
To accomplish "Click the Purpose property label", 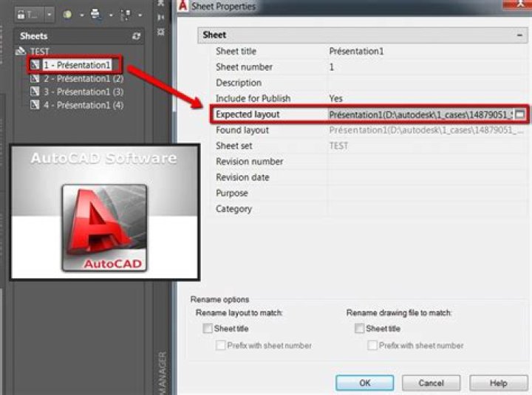I will click(232, 193).
